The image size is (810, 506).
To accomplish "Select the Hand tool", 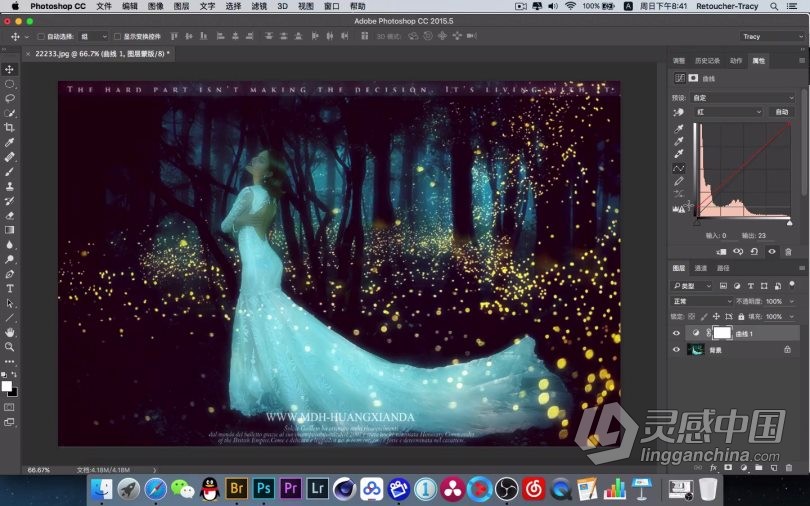I will pyautogui.click(x=9, y=332).
